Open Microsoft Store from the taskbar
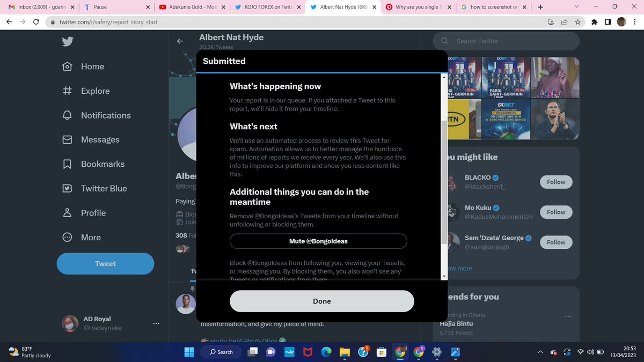The width and height of the screenshot is (644, 362). pos(381,352)
